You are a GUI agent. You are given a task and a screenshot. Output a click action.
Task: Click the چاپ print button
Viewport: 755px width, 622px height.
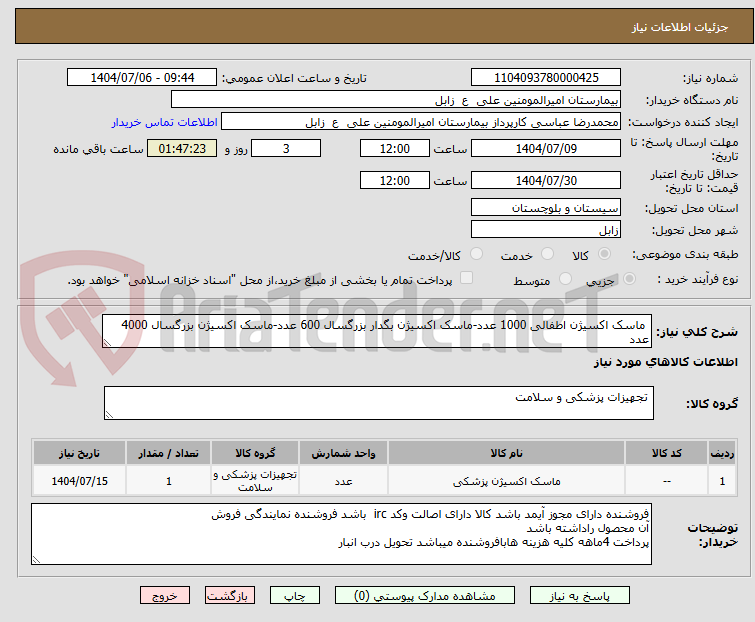coord(295,596)
